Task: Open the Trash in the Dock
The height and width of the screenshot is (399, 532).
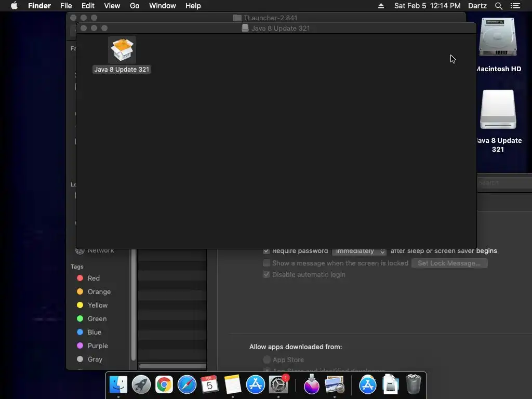Action: [x=413, y=384]
